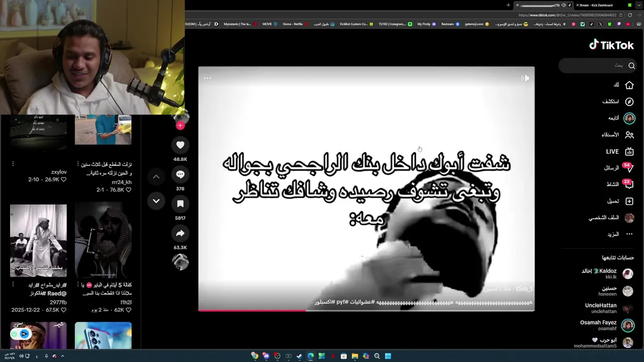Open the MOVIE bookmark
The image size is (644, 362).
[270, 24]
